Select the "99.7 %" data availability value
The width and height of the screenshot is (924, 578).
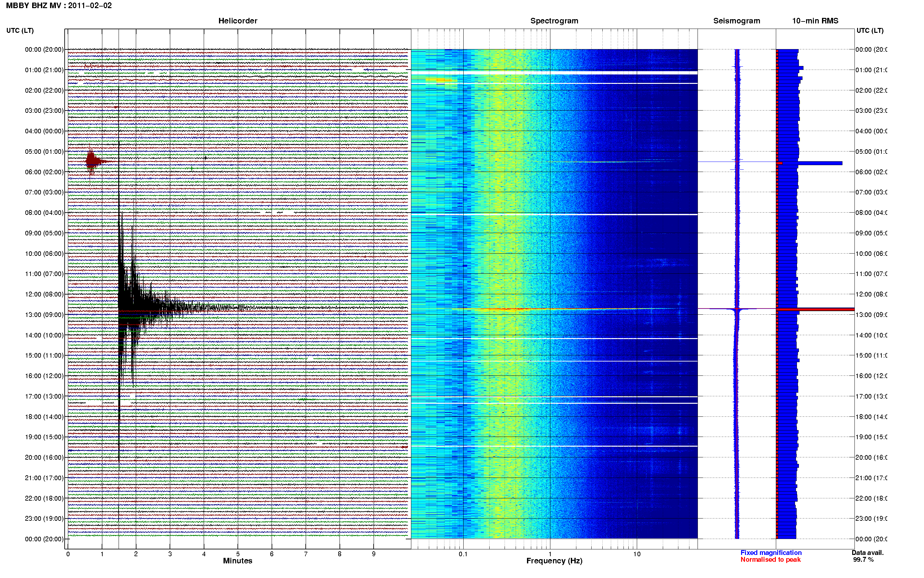(863, 560)
